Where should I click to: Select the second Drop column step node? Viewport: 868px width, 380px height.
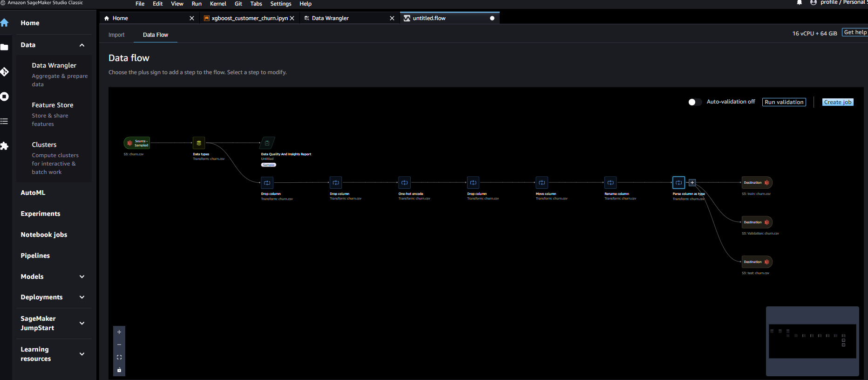click(336, 183)
